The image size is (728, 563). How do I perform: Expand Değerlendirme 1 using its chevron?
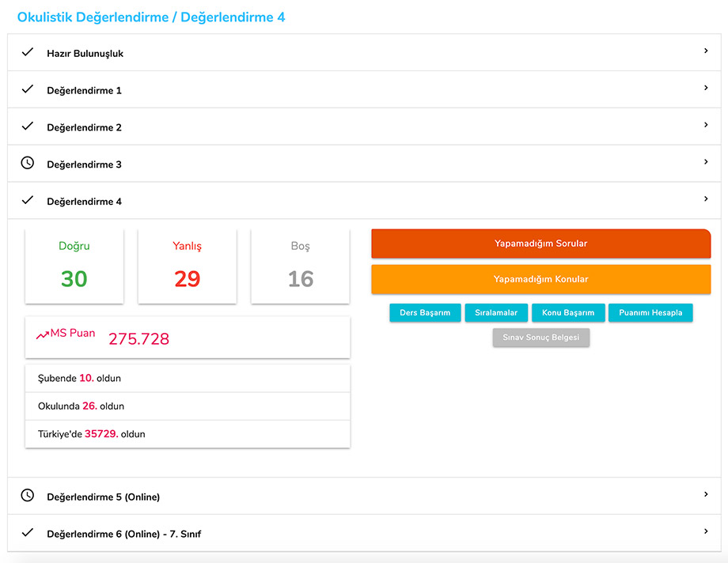coord(706,88)
